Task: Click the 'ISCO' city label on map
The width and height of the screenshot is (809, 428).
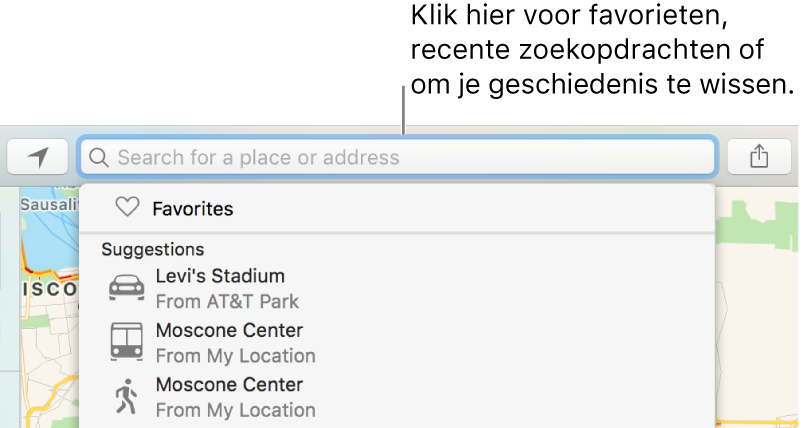Action: pos(50,289)
